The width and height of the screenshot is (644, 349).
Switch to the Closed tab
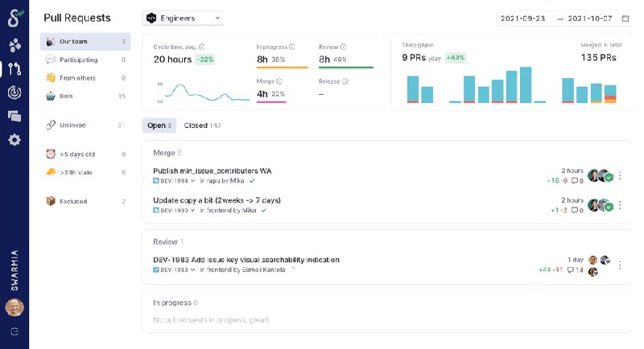point(202,125)
